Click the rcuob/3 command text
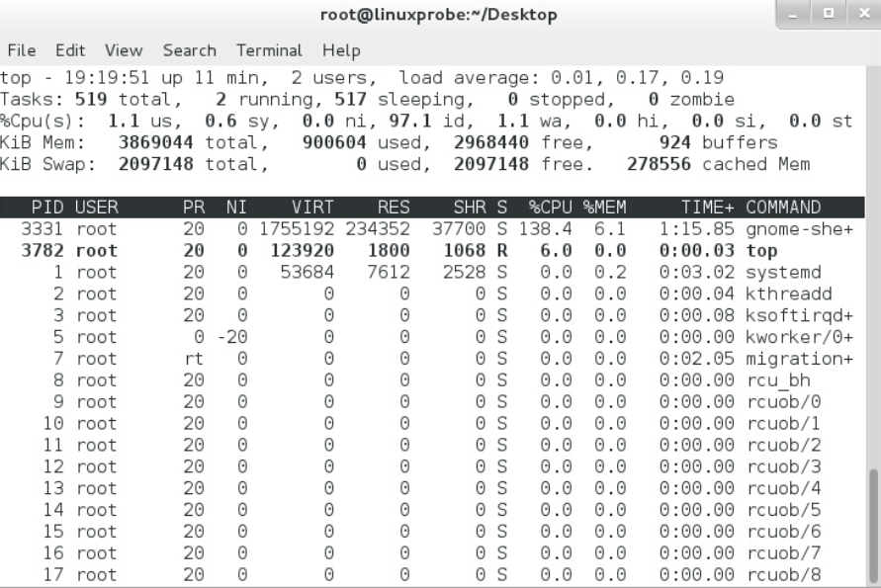 (783, 466)
